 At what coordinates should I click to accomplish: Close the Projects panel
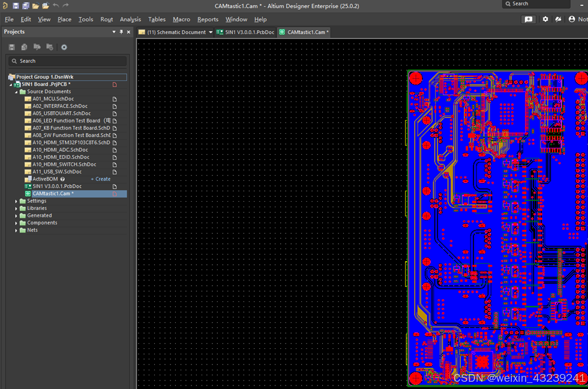[128, 32]
